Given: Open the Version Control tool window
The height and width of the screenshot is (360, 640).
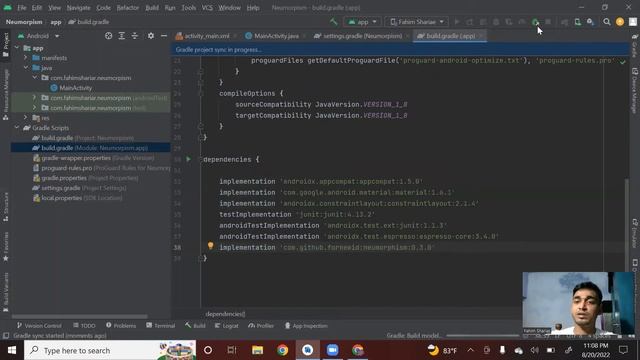Looking at the screenshot, I should (39, 326).
